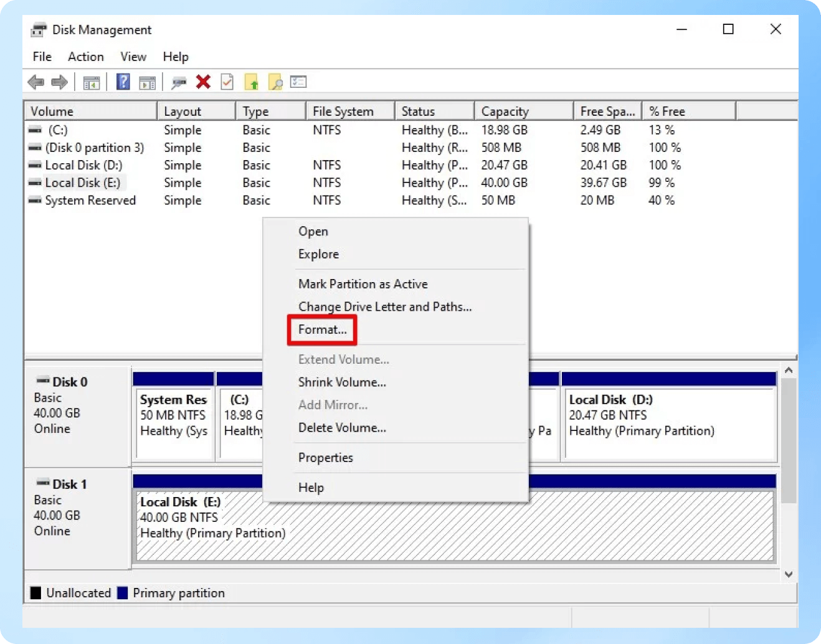Choose Open from the context menu
This screenshot has height=644, width=821.
click(396, 232)
